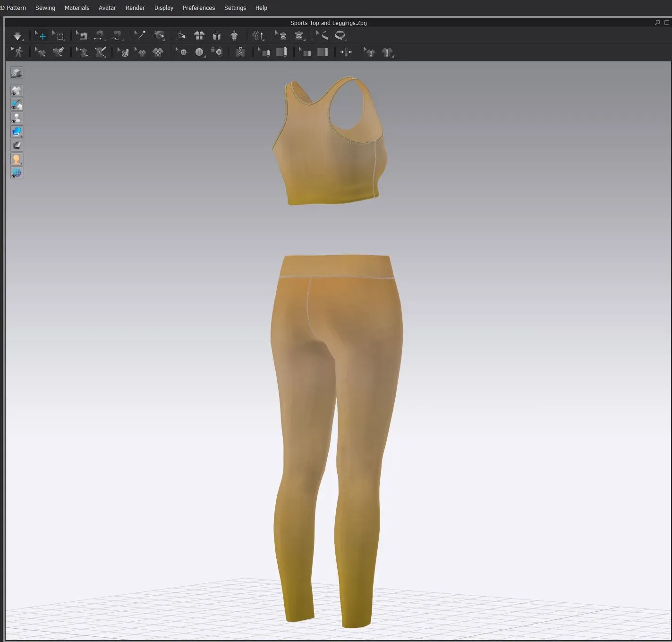Select the Edit Curvature garment tool

tap(41, 52)
